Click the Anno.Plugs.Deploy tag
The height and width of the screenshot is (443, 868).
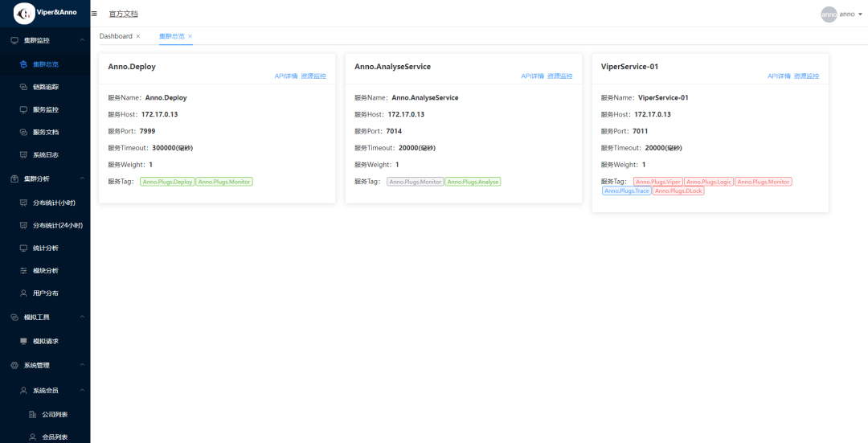click(168, 182)
